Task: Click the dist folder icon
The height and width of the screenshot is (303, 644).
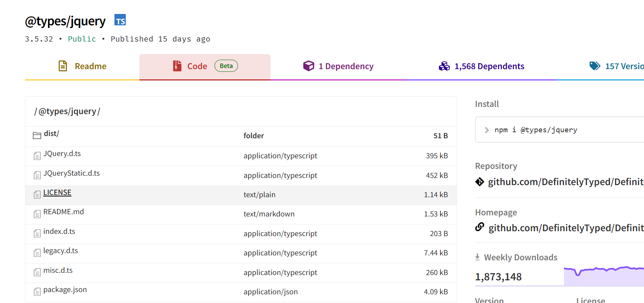Action: click(x=37, y=135)
